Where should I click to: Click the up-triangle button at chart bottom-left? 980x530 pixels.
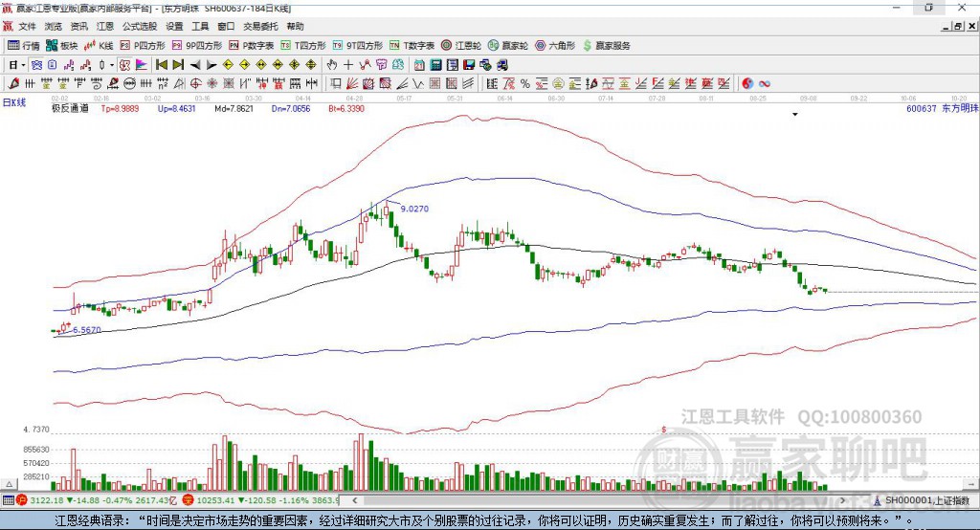tap(9, 484)
